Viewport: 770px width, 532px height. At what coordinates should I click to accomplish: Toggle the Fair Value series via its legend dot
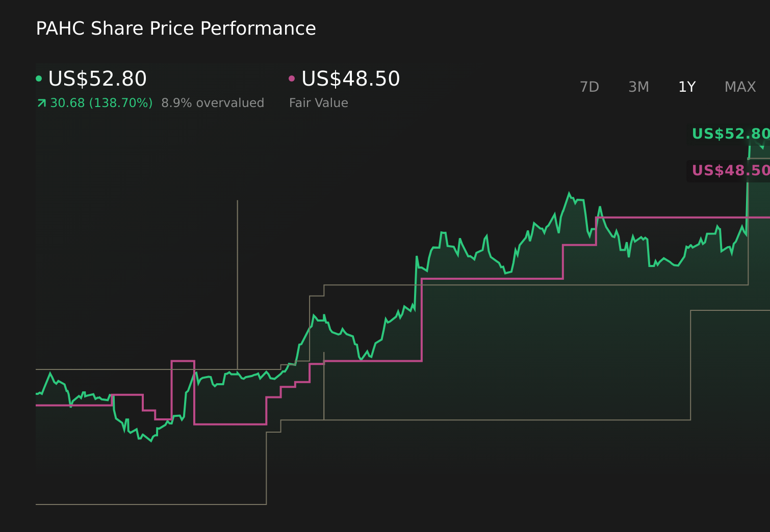pyautogui.click(x=292, y=78)
